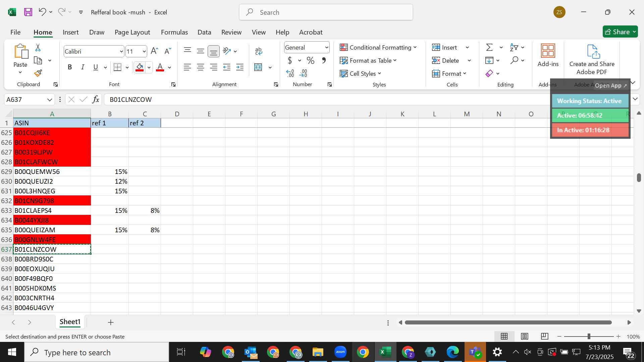Click the Comma Style icon
Screen dimensions: 644x362
pos(324,60)
